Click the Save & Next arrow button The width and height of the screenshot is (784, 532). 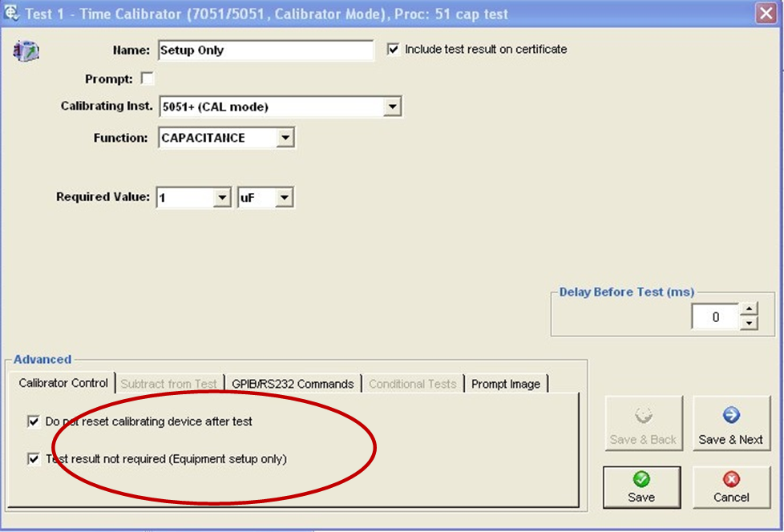pos(730,423)
